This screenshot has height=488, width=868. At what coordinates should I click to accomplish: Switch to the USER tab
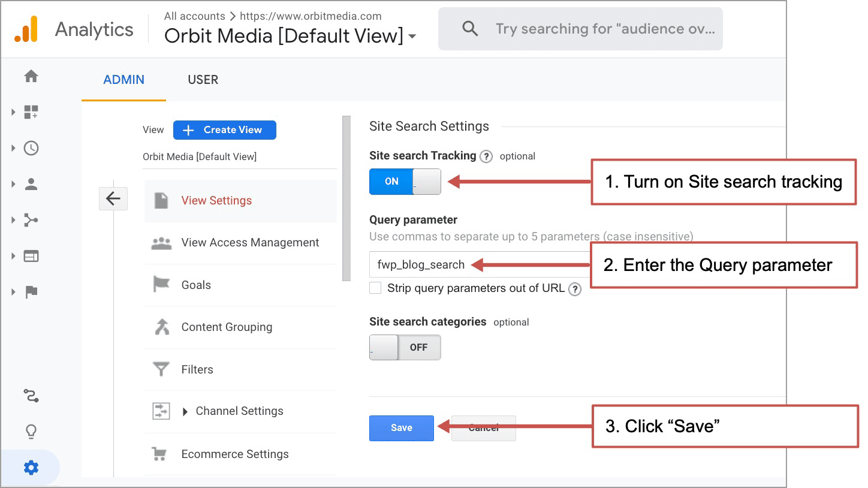[203, 80]
